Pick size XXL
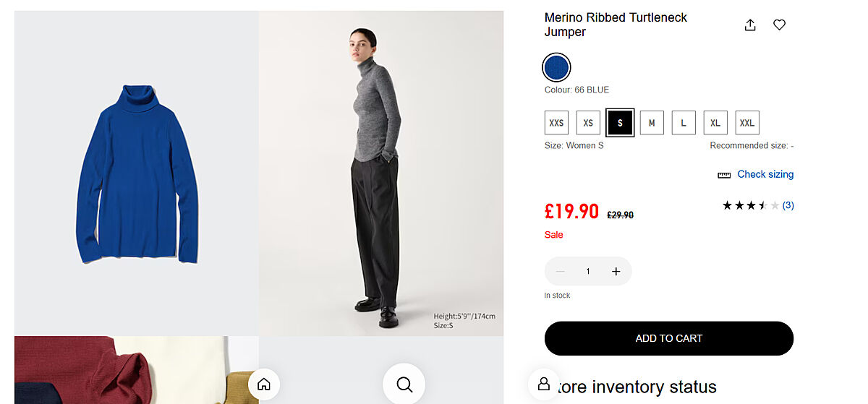868x404 pixels. coord(747,123)
